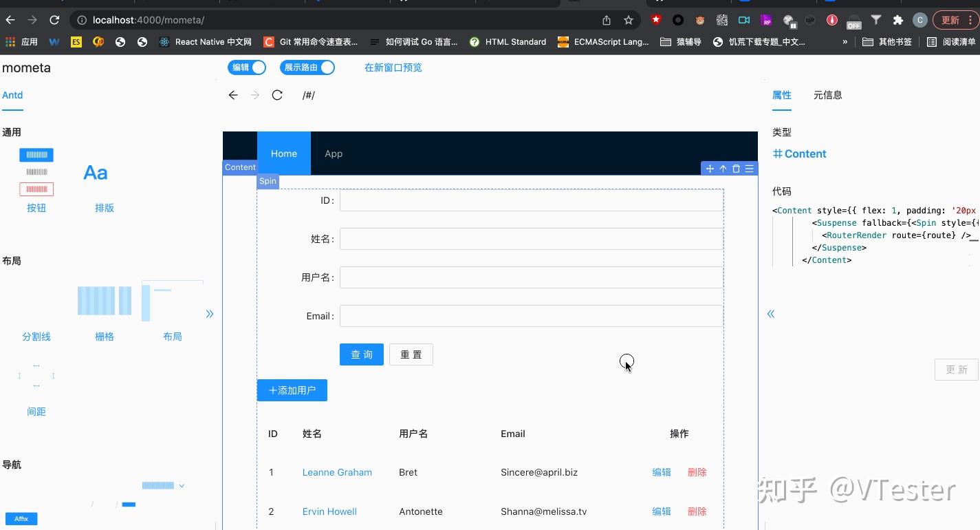Delete Content block via trash icon

click(x=736, y=168)
